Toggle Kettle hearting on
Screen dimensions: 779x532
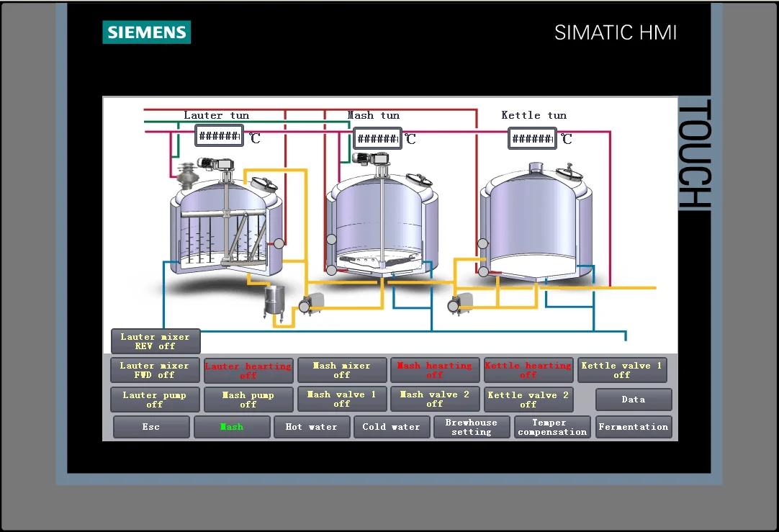pyautogui.click(x=528, y=369)
